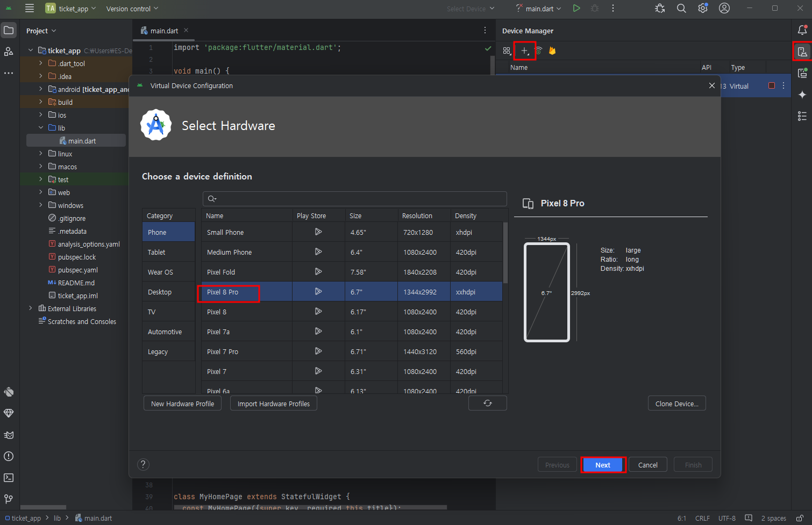Click UTF-8 encoding in status bar
The width and height of the screenshot is (812, 525).
point(726,519)
